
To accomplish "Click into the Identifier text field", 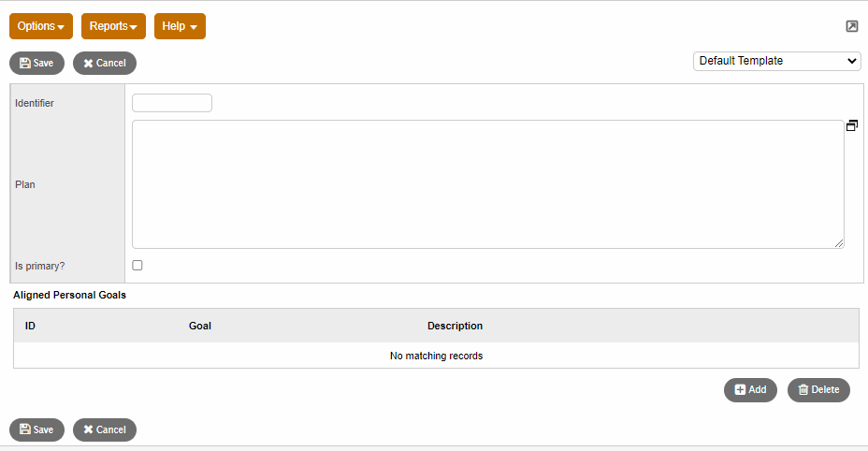I will pyautogui.click(x=172, y=103).
